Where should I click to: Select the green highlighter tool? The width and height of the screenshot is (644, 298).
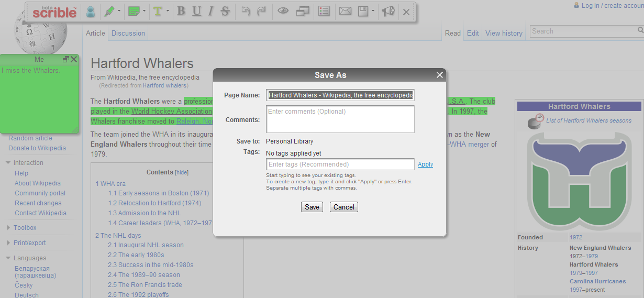tap(109, 11)
